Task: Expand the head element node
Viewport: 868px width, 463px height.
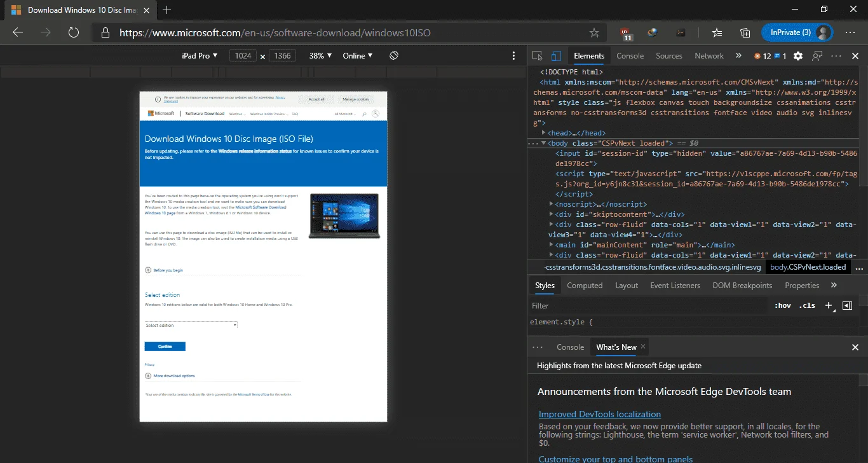Action: (x=544, y=133)
